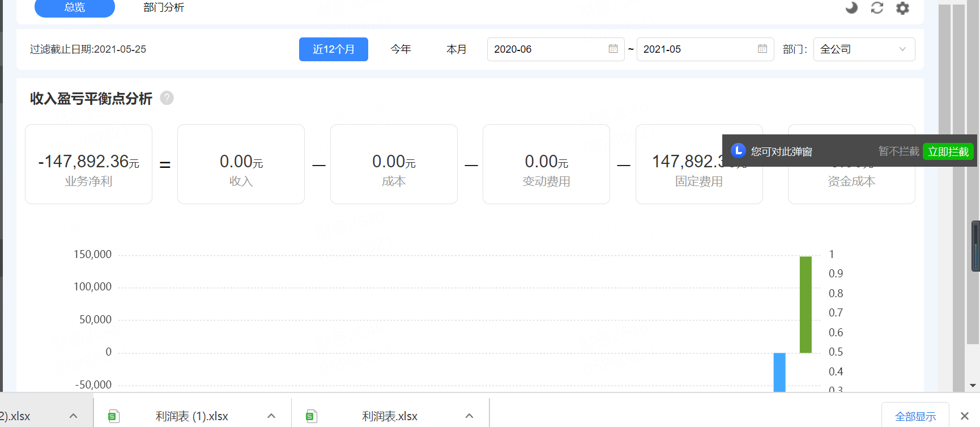Click the help question mark beside 收入盈亏平衡点分析
This screenshot has width=980, height=427.
point(167,98)
